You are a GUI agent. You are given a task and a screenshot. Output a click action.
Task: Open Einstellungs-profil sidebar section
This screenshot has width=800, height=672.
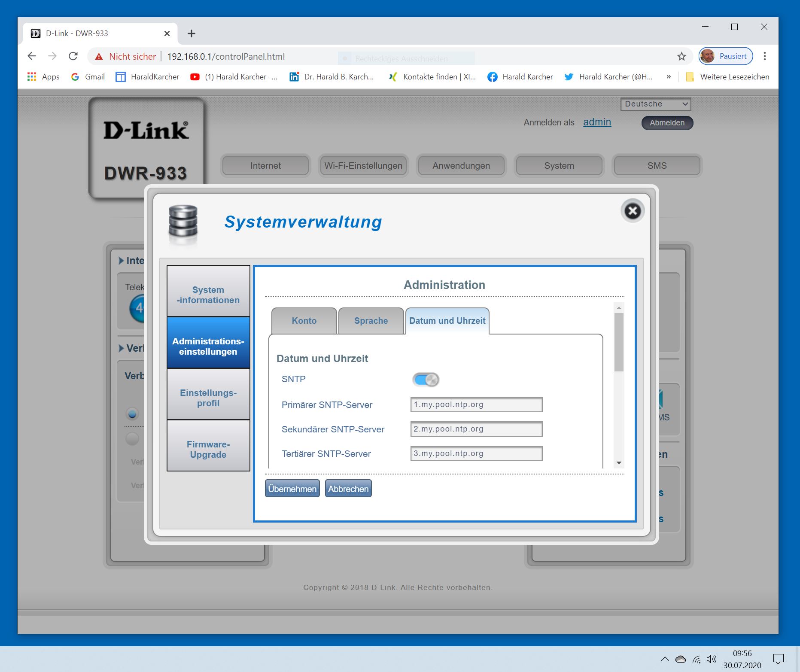[x=208, y=394]
